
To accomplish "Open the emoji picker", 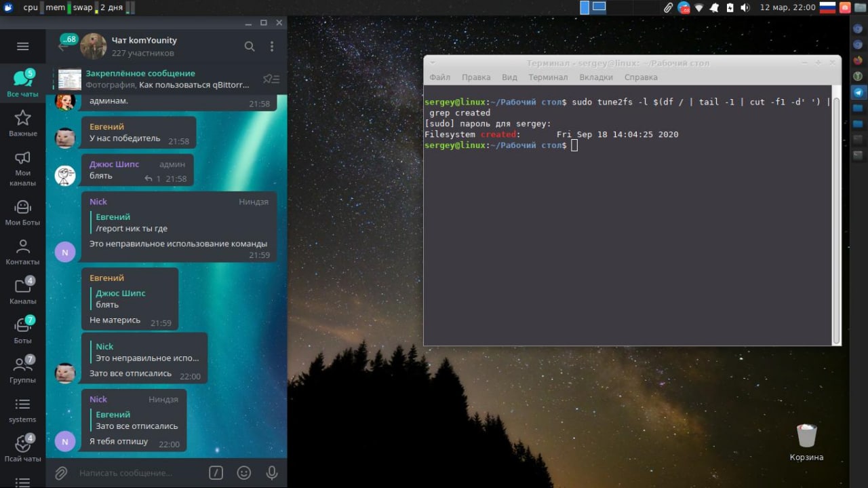I will pyautogui.click(x=243, y=472).
